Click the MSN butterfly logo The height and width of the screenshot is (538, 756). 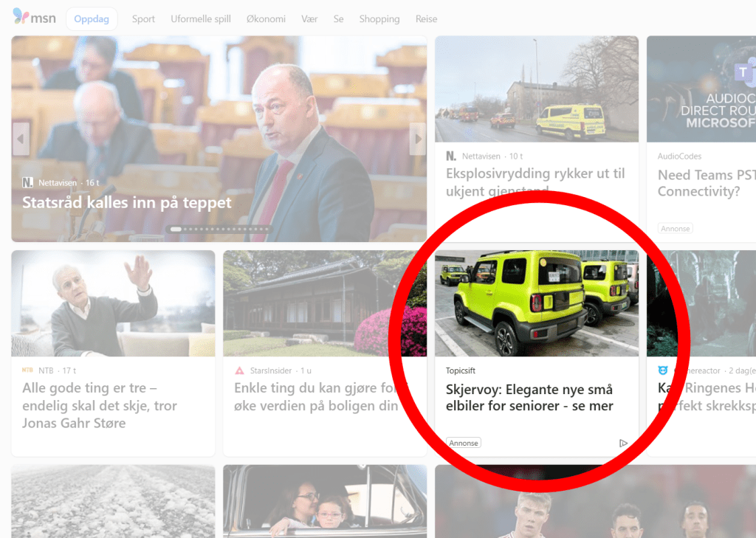click(x=21, y=16)
